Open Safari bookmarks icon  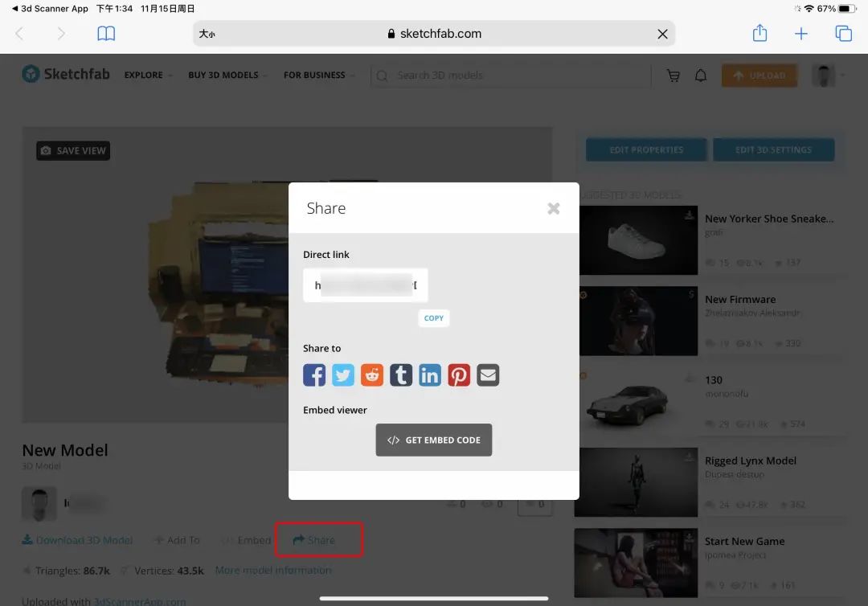(x=106, y=34)
